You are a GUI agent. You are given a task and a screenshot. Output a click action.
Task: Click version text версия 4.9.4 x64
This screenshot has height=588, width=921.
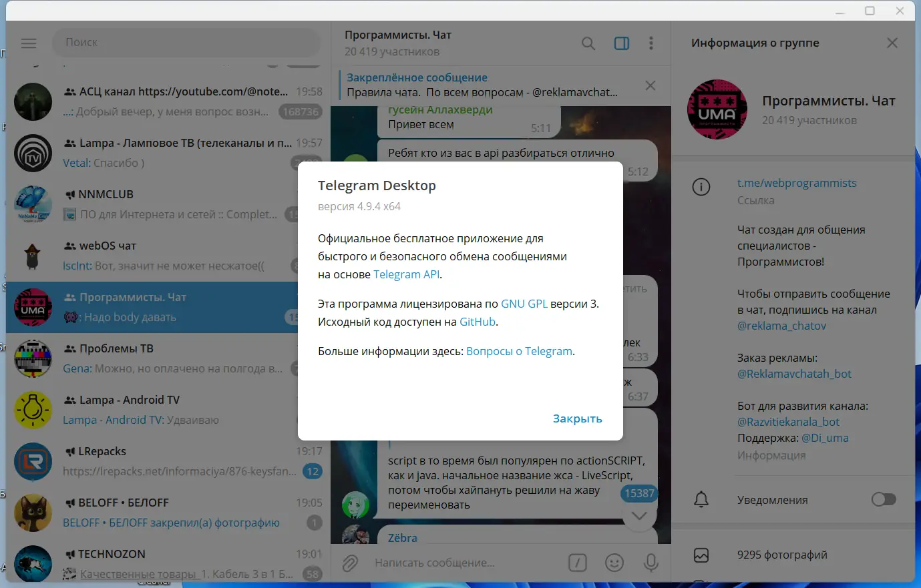click(359, 206)
